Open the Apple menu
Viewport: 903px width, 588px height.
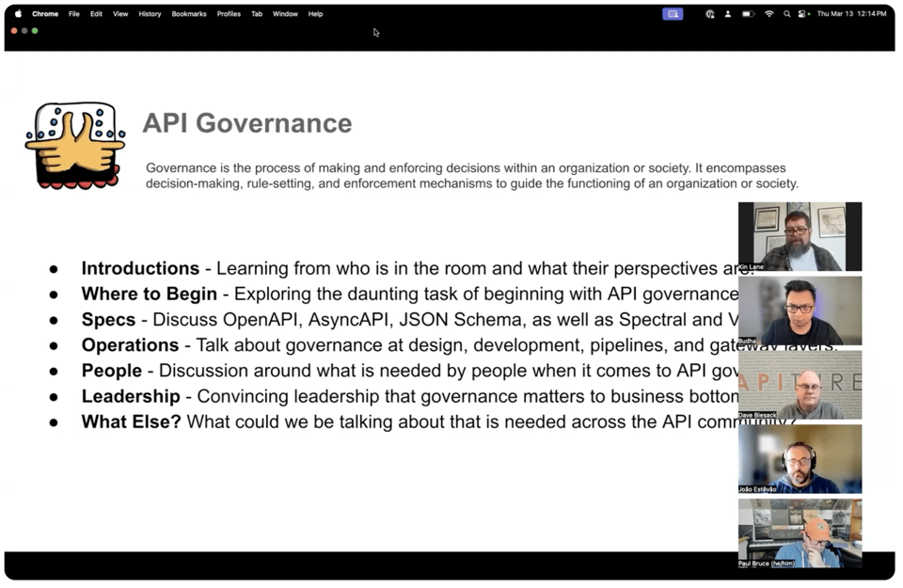click(18, 14)
